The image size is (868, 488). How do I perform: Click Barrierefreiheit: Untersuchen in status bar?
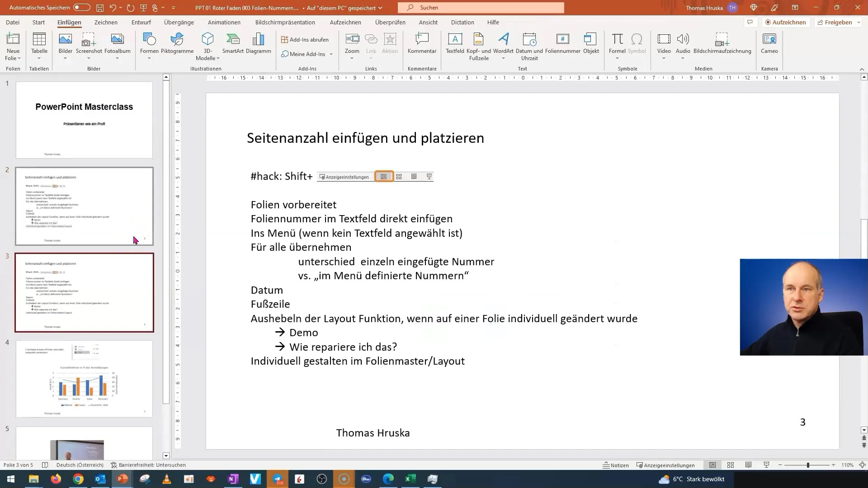coord(148,465)
